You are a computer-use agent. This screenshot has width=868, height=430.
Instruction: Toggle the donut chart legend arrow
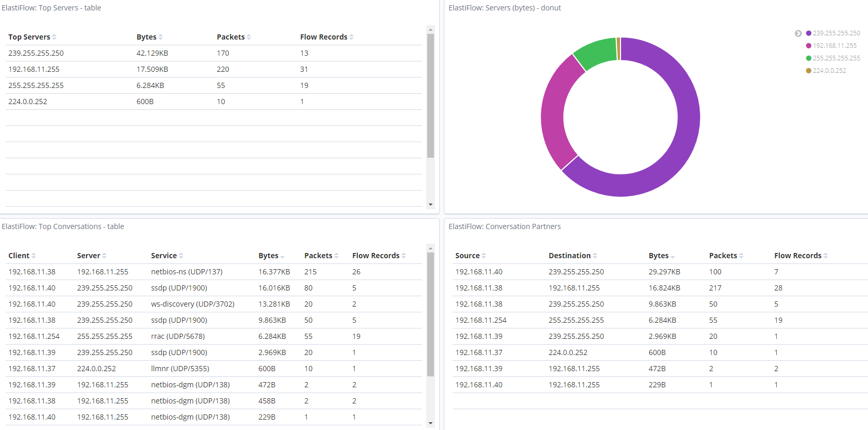pos(798,33)
